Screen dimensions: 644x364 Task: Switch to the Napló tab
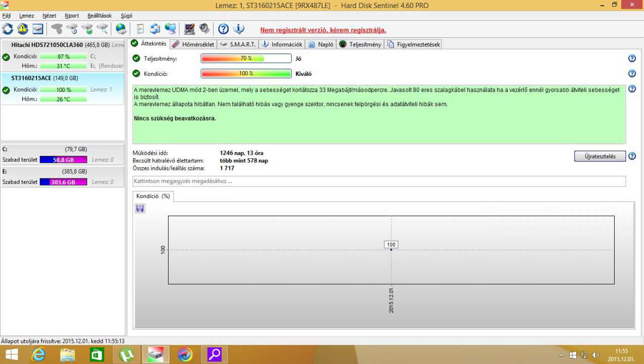point(321,44)
